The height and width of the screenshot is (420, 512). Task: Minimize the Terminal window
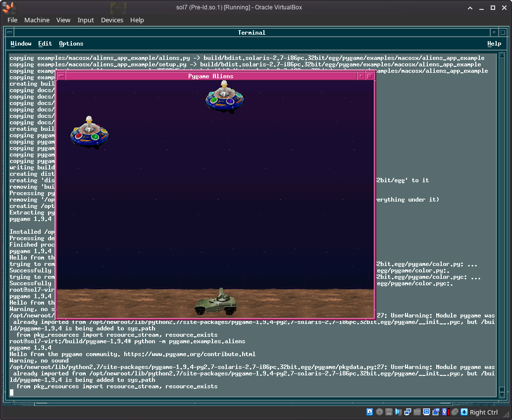point(494,32)
